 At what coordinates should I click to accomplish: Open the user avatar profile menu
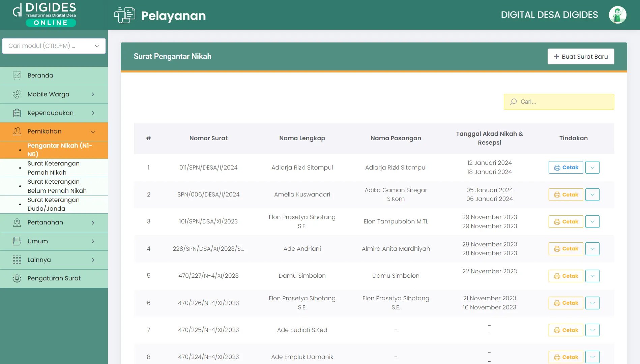617,15
